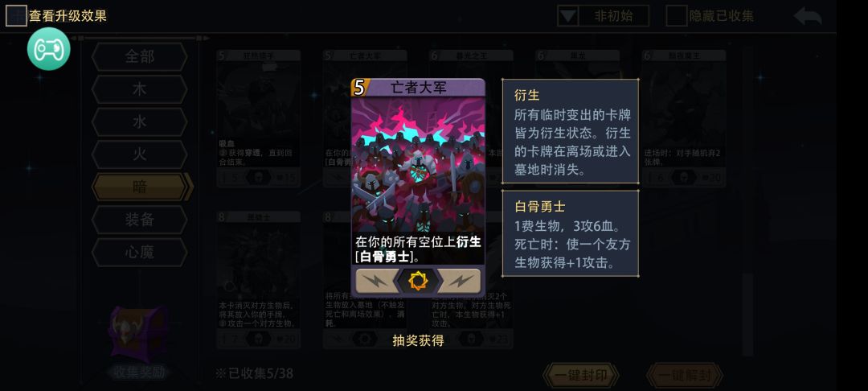Click the 一键解封 button
Image resolution: width=868 pixels, height=391 pixels.
[x=685, y=375]
